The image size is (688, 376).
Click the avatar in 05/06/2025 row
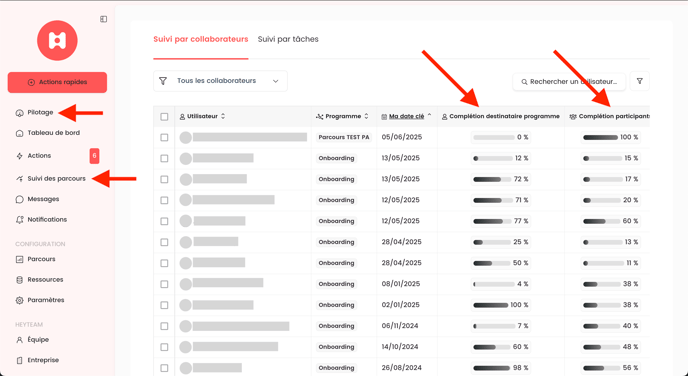(x=186, y=137)
